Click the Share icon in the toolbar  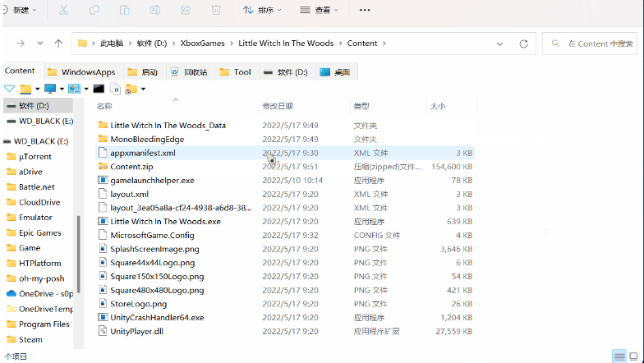(x=186, y=10)
